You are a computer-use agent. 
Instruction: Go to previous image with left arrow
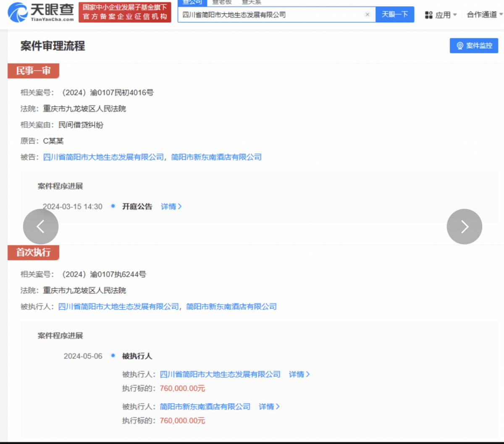click(41, 226)
